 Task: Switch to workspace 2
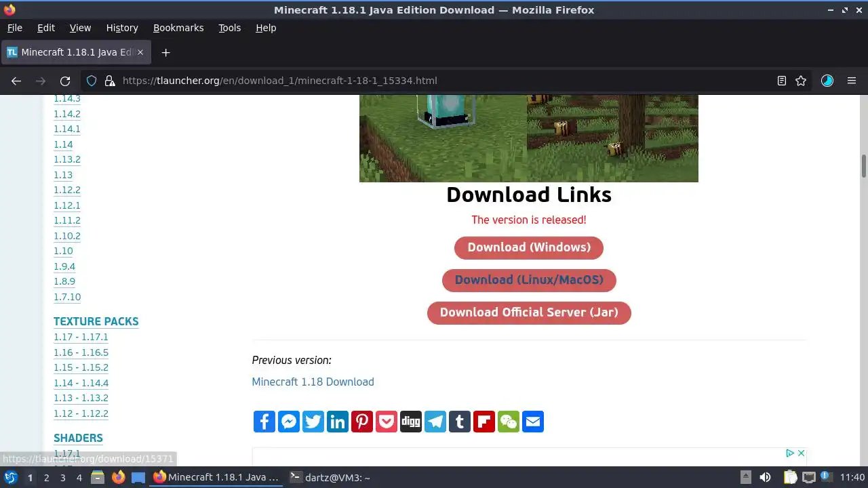[46, 477]
